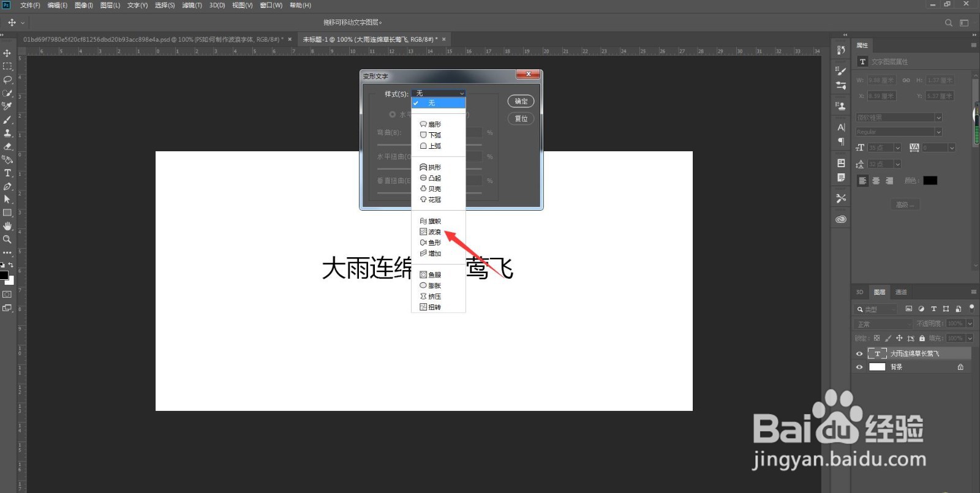Select the Hand tool
Screen dimensions: 980x493
pyautogui.click(x=7, y=226)
